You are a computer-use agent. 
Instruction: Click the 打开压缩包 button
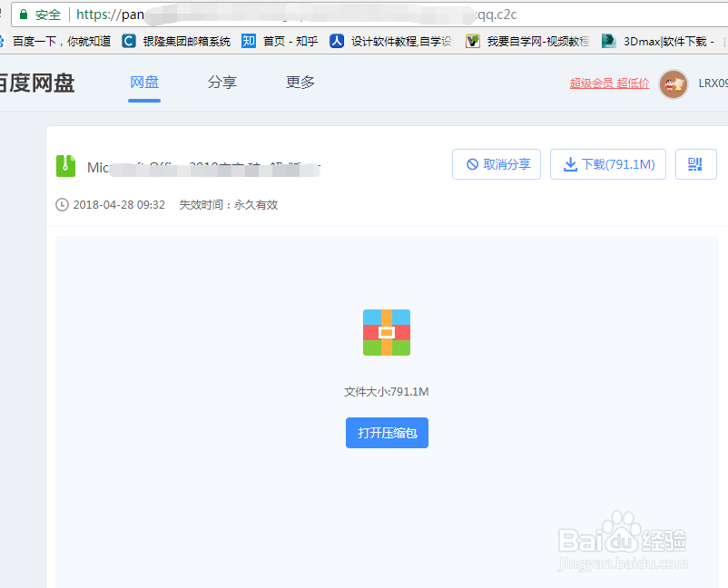coord(387,433)
